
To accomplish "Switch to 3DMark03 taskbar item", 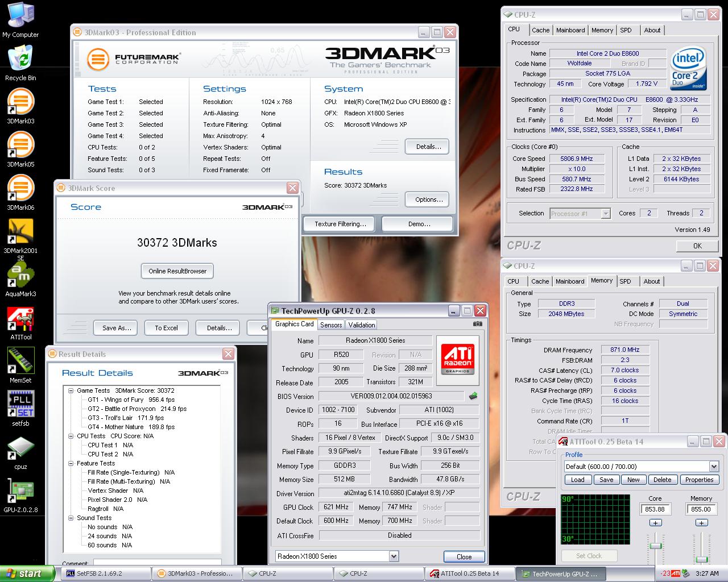I will pos(198,573).
